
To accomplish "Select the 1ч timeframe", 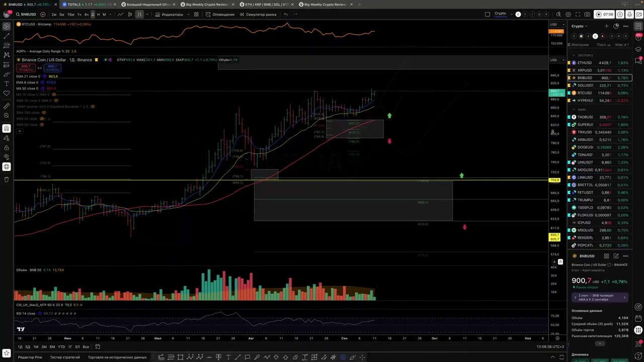I will (x=79, y=15).
